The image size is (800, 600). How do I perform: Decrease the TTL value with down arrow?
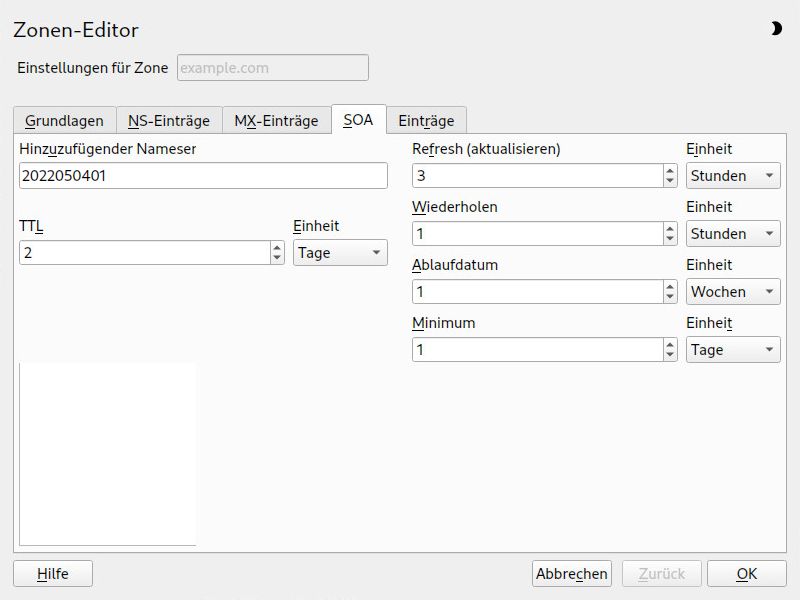point(277,258)
